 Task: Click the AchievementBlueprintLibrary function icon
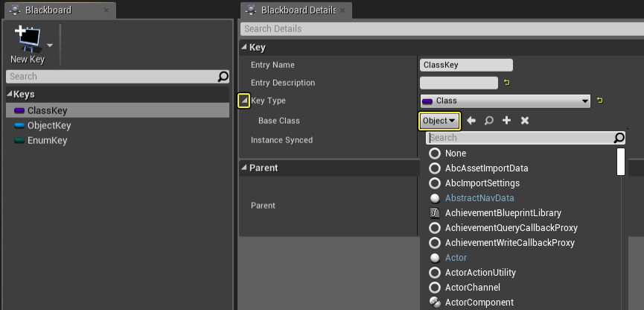(435, 213)
